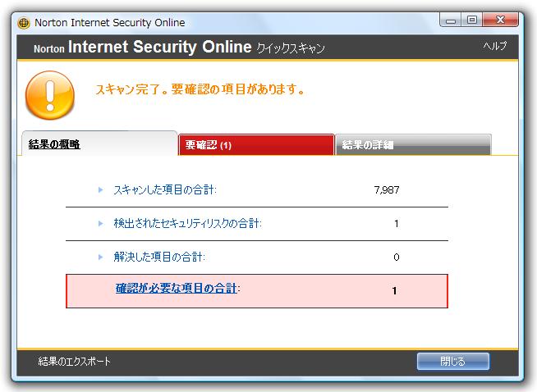Open the 結果の詳細 tab
537x392 pixels.
(413, 144)
